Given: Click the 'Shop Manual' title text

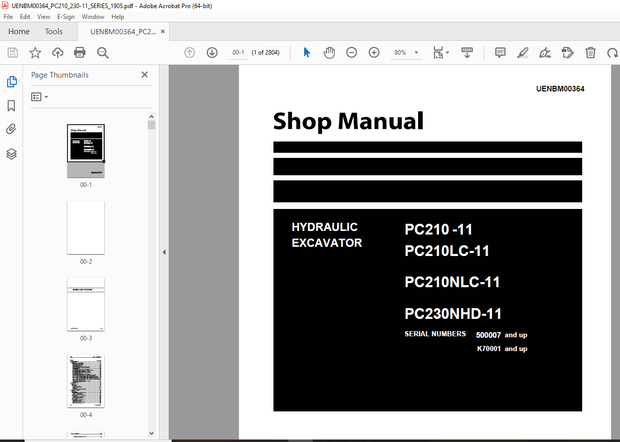Looking at the screenshot, I should [x=348, y=121].
